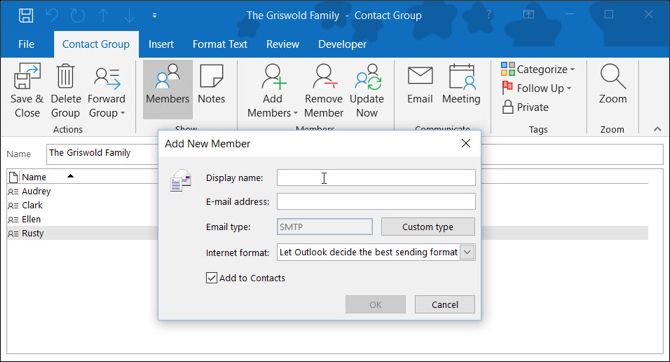Viewport: 670px width, 362px height.
Task: Click the Next Item down arrow
Action: [x=129, y=16]
